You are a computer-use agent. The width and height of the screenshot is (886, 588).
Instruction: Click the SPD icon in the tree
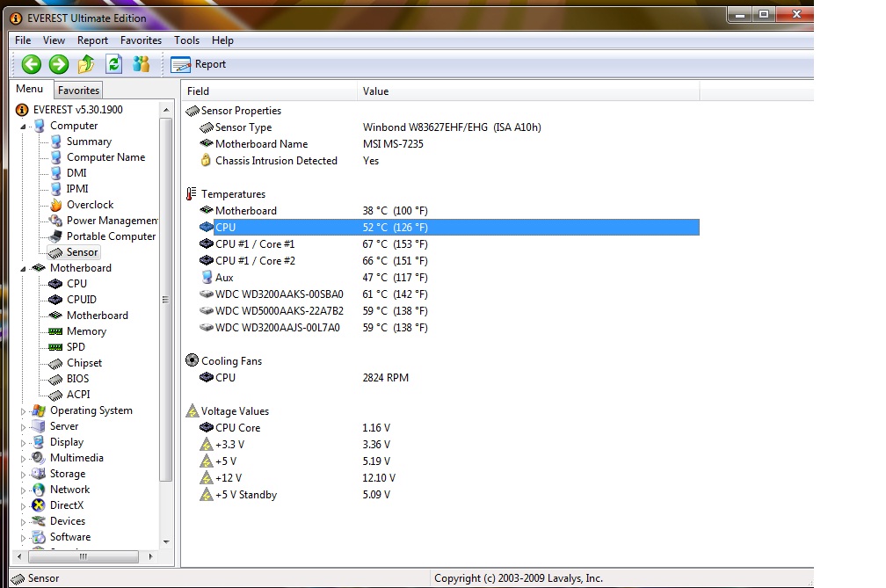55,347
